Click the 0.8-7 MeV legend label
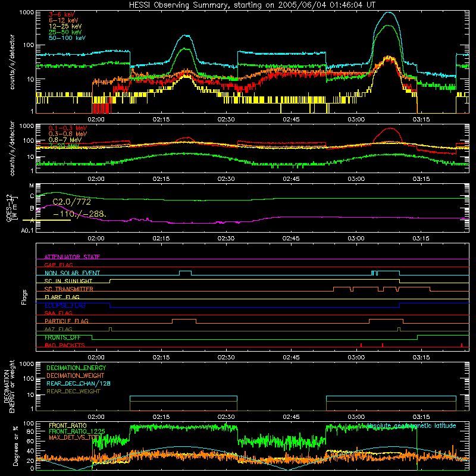 65,140
